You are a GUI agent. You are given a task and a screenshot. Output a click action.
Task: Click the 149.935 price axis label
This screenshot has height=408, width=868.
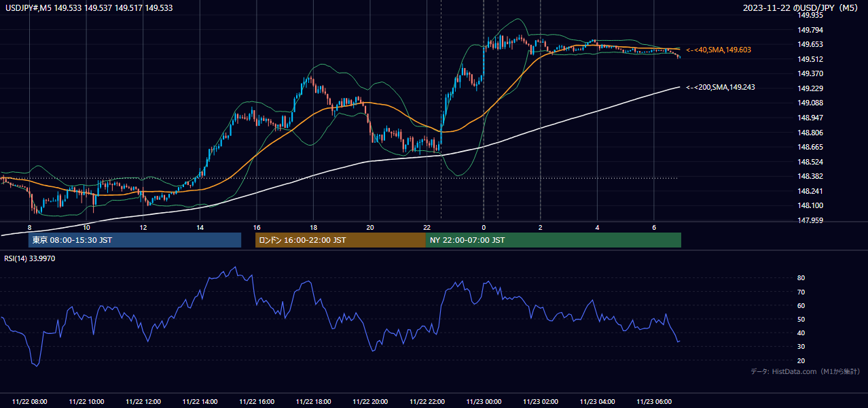coord(811,14)
